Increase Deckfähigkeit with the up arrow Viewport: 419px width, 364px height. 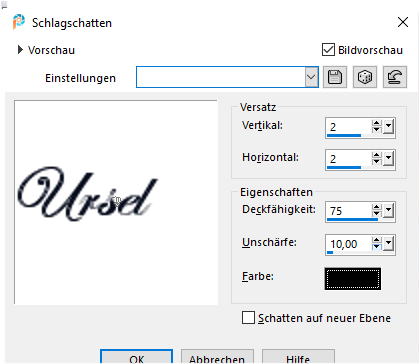click(377, 207)
